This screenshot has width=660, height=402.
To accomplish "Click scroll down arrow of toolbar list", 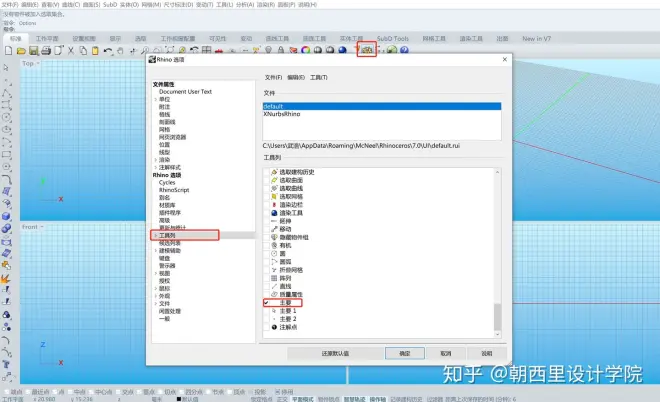I will (497, 334).
